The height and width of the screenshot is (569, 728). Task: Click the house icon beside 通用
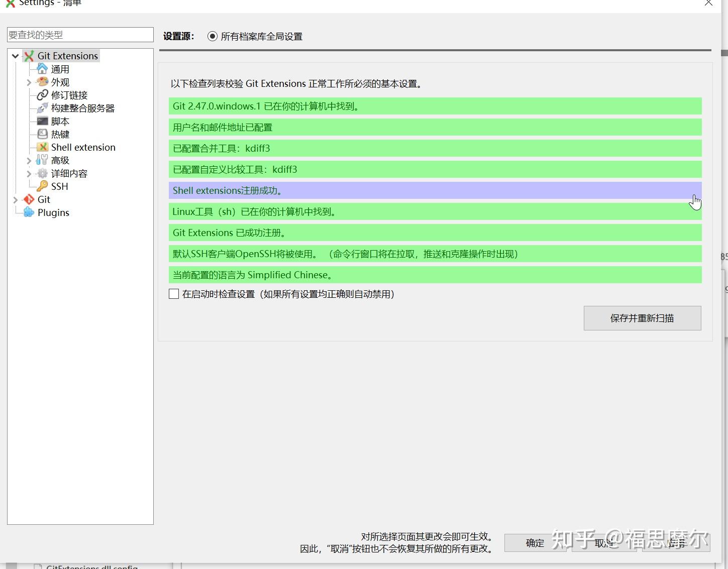click(x=42, y=69)
